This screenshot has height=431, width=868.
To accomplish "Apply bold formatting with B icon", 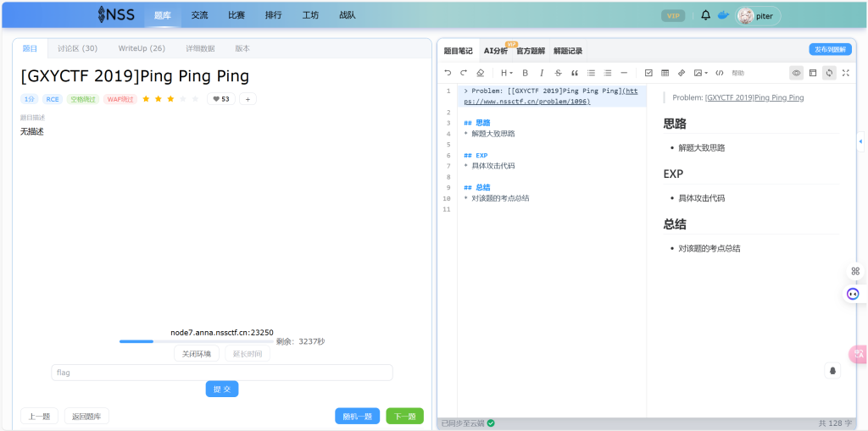I will pyautogui.click(x=525, y=73).
